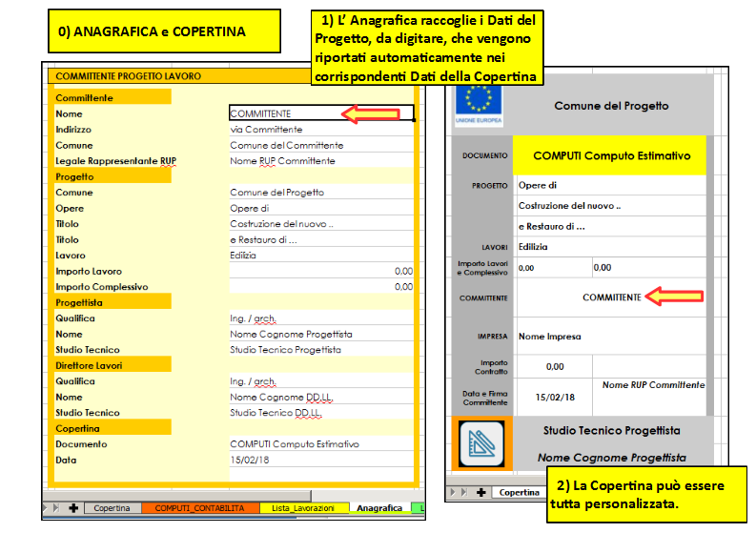This screenshot has width=756, height=533.
Task: Select the Anagrafica sheet tab
Action: pyautogui.click(x=379, y=508)
